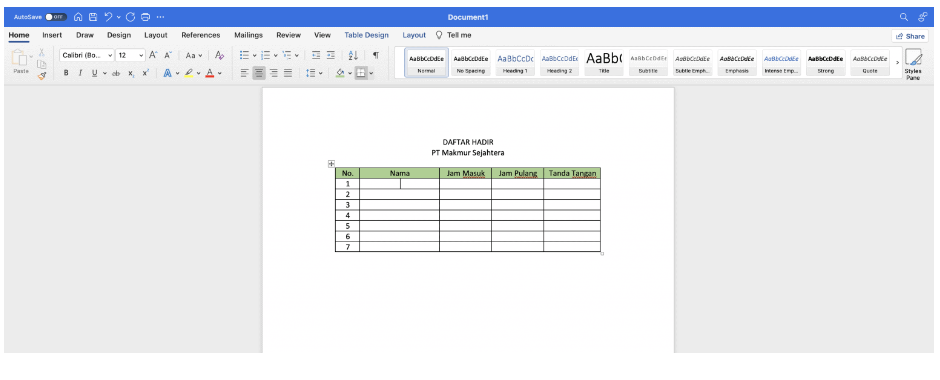
Task: Toggle italic formatting
Action: tap(80, 73)
